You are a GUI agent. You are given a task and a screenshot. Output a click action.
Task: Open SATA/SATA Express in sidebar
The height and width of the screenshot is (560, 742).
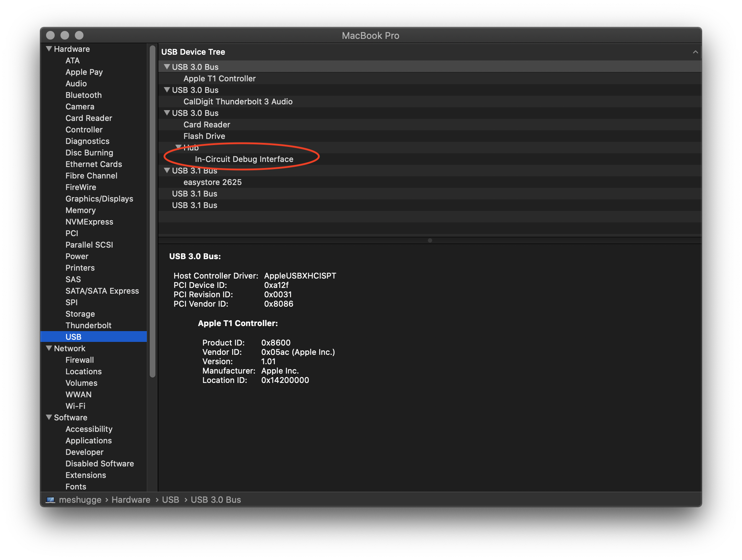[x=102, y=291]
